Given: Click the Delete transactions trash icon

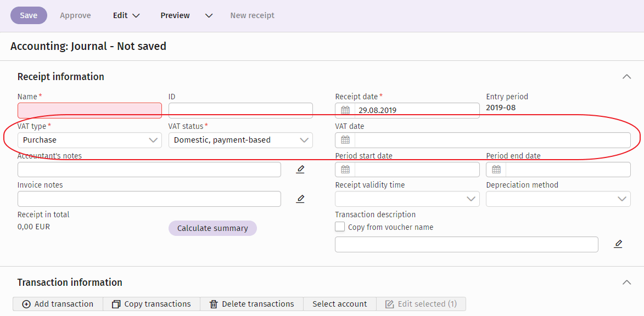Looking at the screenshot, I should click(x=214, y=303).
